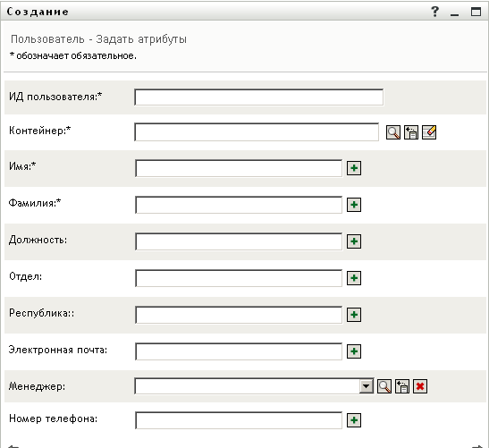489x448 pixels.
Task: Click into the Контейнер text field
Action: point(257,132)
